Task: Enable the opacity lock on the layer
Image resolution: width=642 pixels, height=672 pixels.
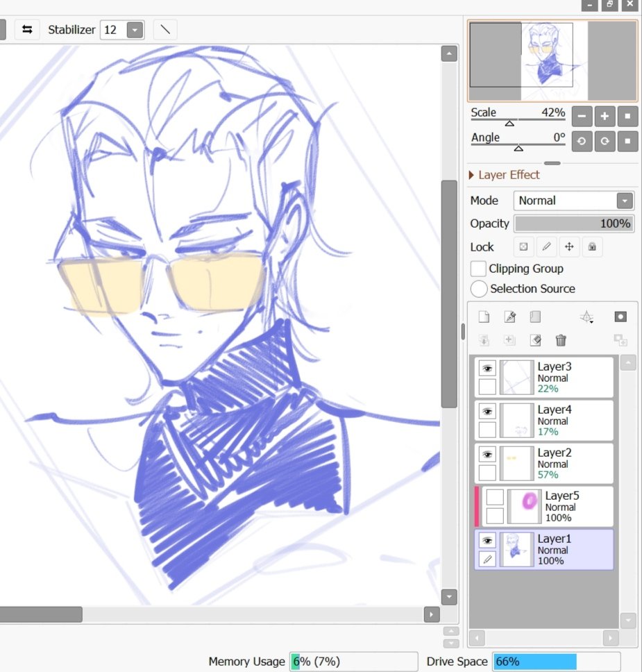Action: (523, 246)
